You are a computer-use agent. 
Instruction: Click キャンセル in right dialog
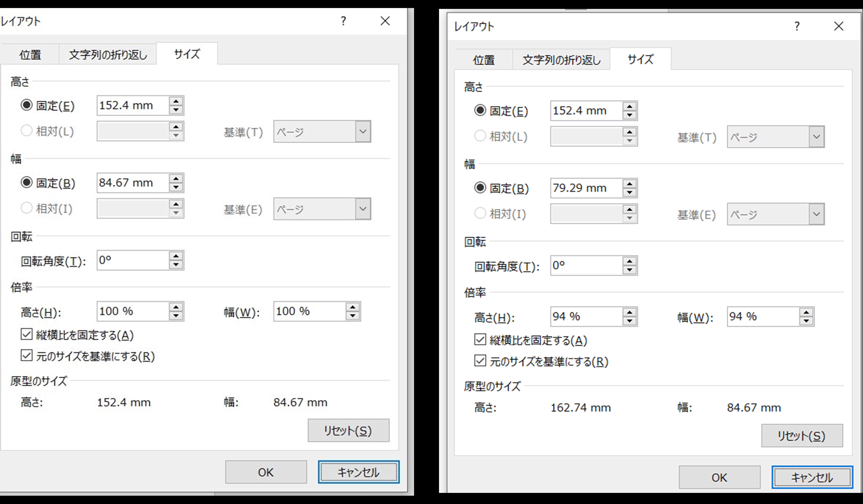813,478
